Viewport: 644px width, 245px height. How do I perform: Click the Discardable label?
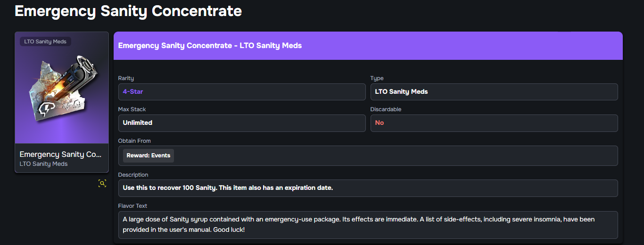[386, 109]
